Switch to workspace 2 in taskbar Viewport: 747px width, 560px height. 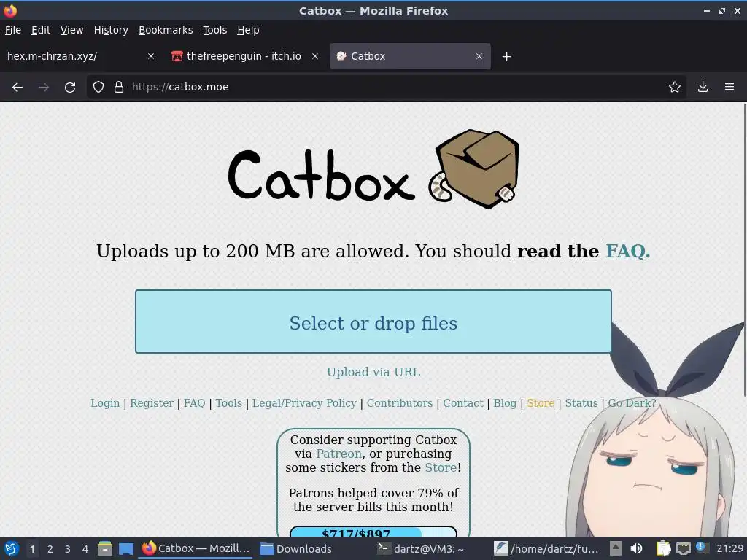(50, 549)
